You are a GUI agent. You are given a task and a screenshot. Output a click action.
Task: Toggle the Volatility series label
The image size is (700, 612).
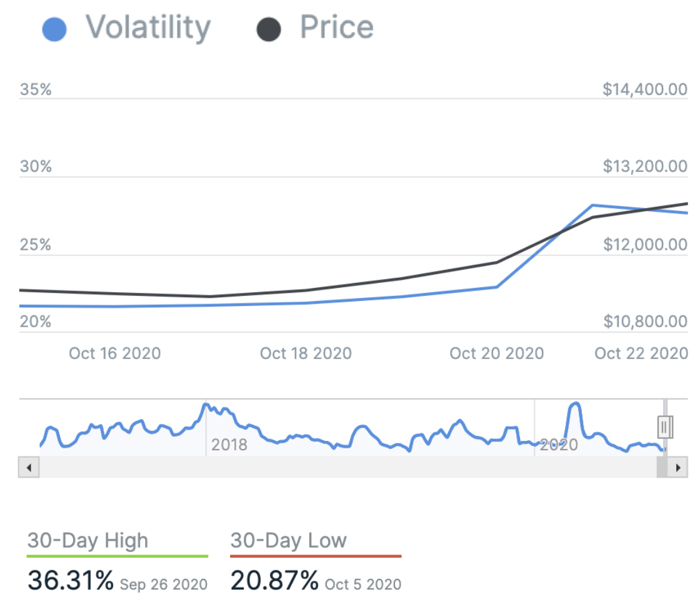pos(148,27)
